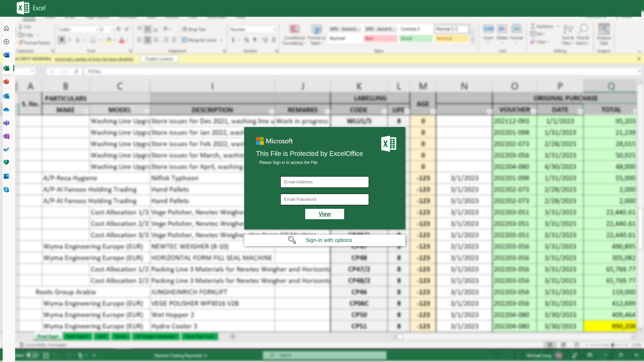This screenshot has width=644, height=362.
Task: Click the View button
Action: (x=325, y=214)
